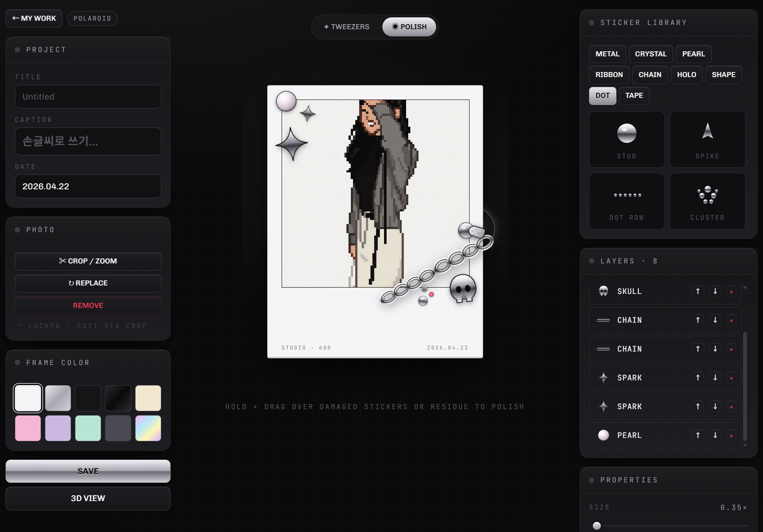This screenshot has width=763, height=532.
Task: Move the Pearl layer down
Action: pyautogui.click(x=715, y=435)
